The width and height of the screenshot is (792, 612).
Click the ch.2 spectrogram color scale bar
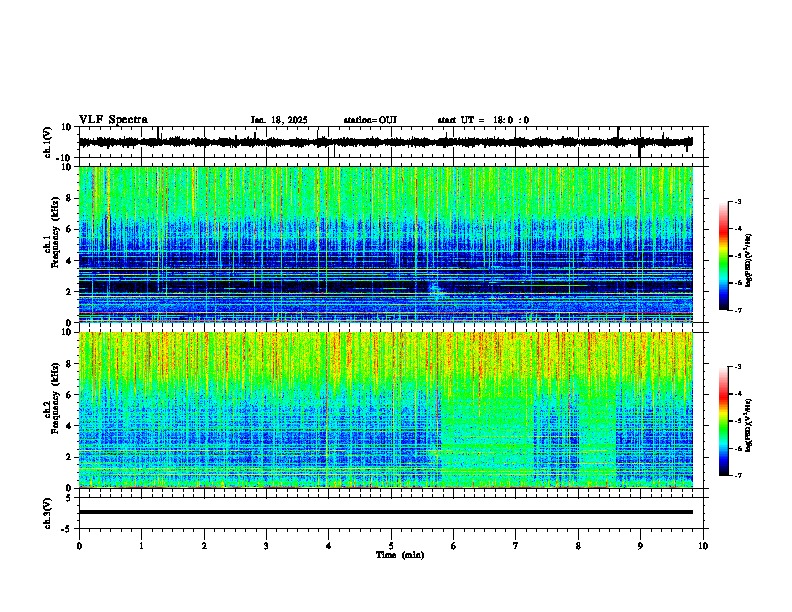click(724, 421)
